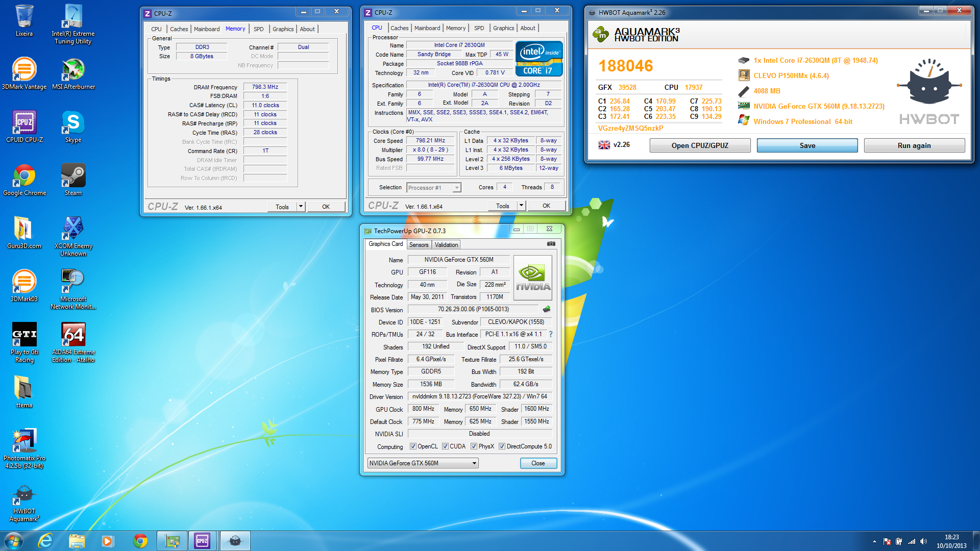Open 3DMark03 desktop icon
Image resolution: width=980 pixels, height=551 pixels.
[x=24, y=286]
